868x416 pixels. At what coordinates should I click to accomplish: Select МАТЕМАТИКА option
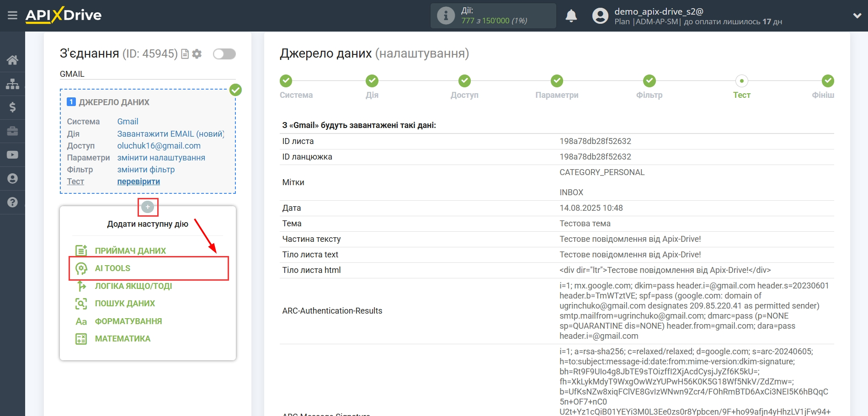point(122,339)
